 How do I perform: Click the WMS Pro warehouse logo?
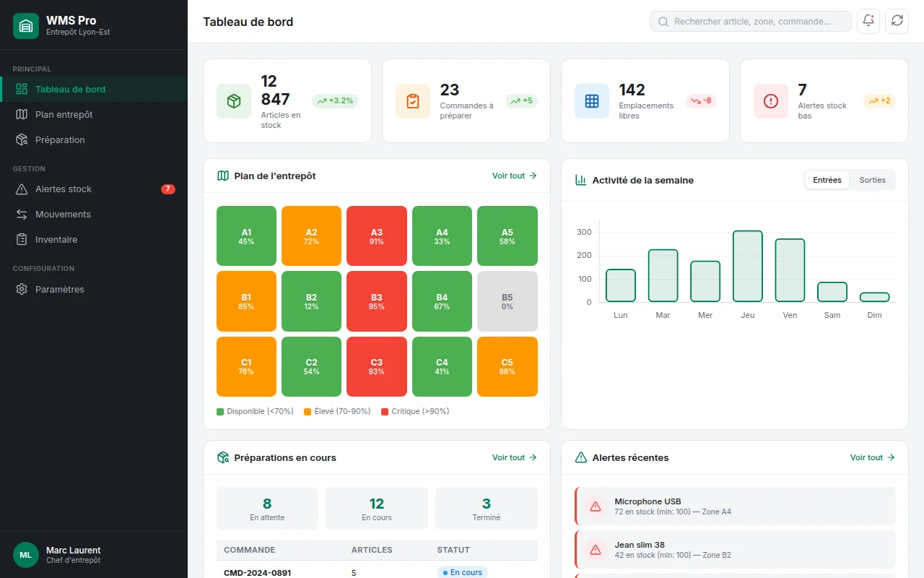point(26,26)
